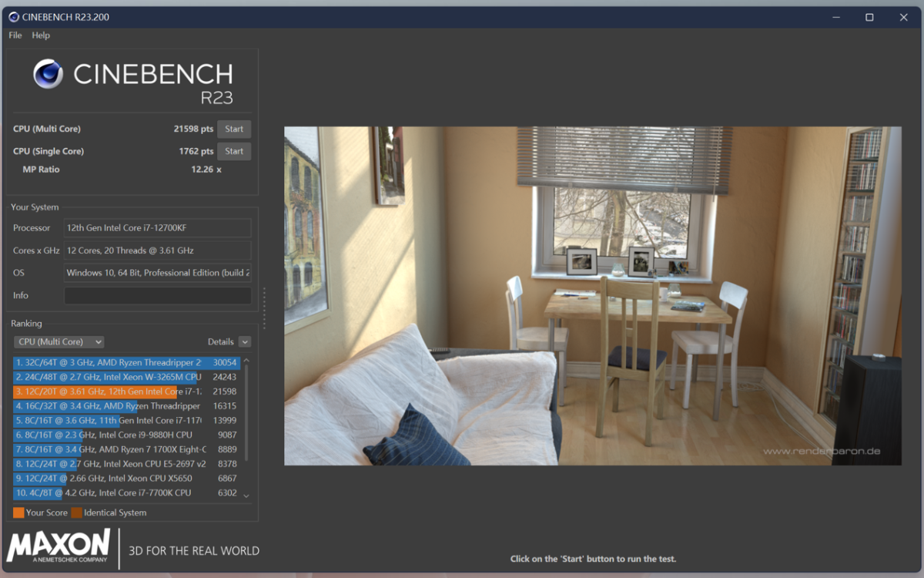Click the Cinebench title bar app icon
The image size is (924, 578).
(14, 17)
